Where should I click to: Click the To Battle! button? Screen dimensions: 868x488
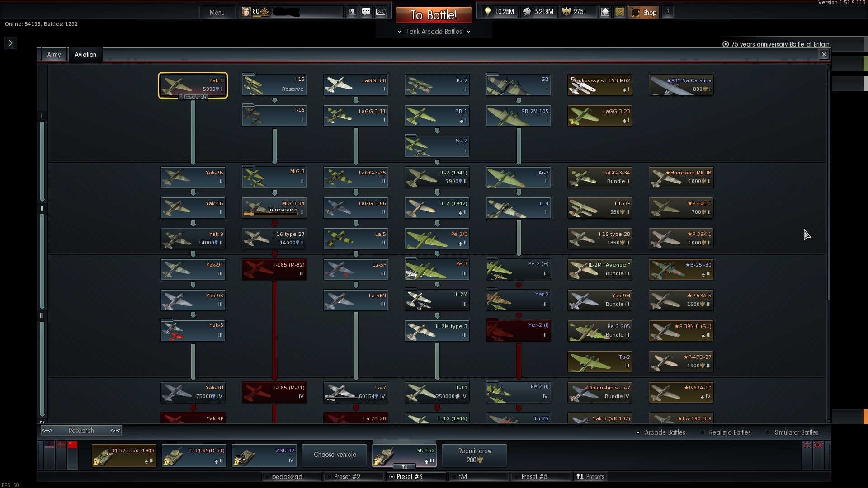coord(434,15)
